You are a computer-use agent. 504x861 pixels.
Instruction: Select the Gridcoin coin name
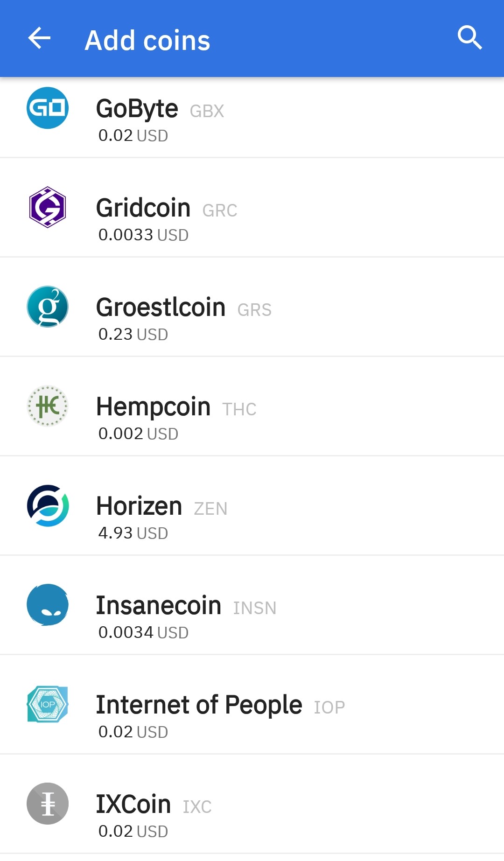pos(143,208)
